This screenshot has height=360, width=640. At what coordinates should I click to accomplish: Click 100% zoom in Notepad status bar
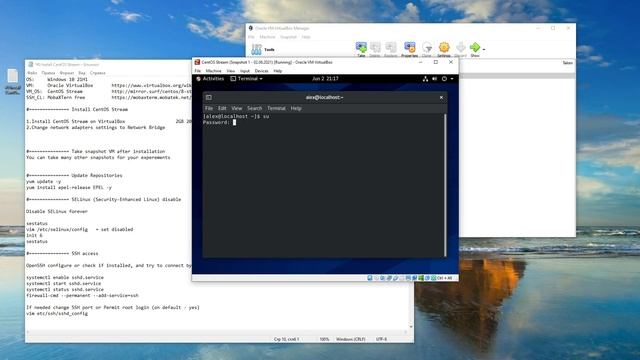324,339
